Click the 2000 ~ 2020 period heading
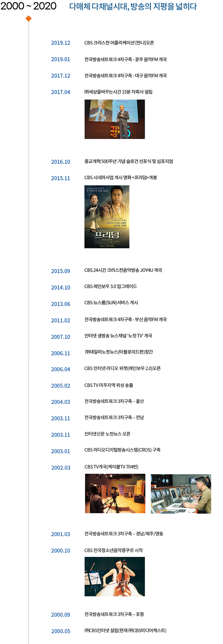Image resolution: width=223 pixels, height=644 pixels. coord(28,6)
